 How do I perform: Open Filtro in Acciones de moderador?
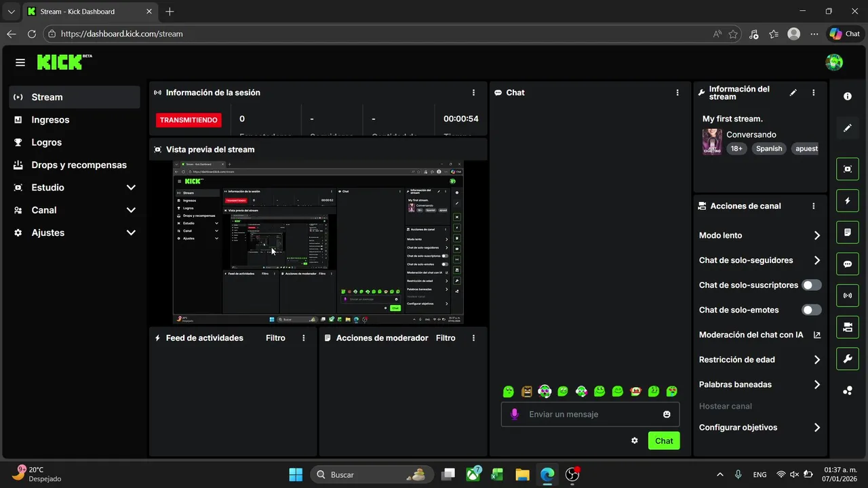click(x=446, y=338)
